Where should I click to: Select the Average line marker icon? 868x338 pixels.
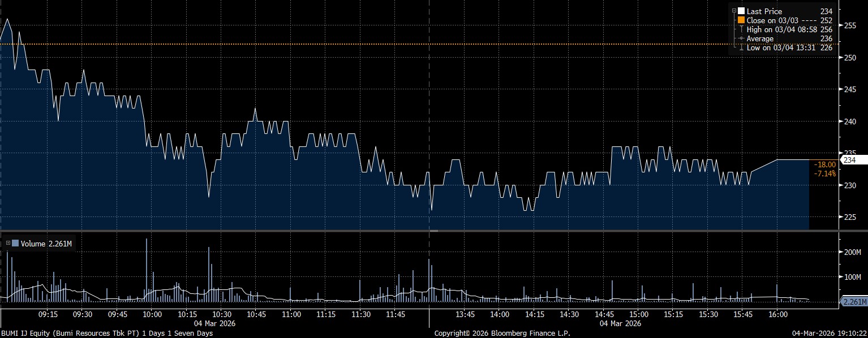741,38
